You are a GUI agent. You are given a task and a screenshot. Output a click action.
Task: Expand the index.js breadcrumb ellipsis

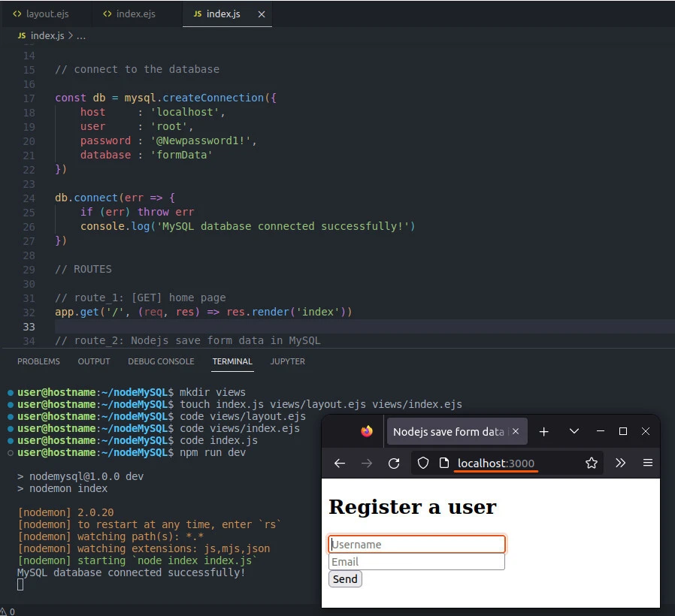81,35
